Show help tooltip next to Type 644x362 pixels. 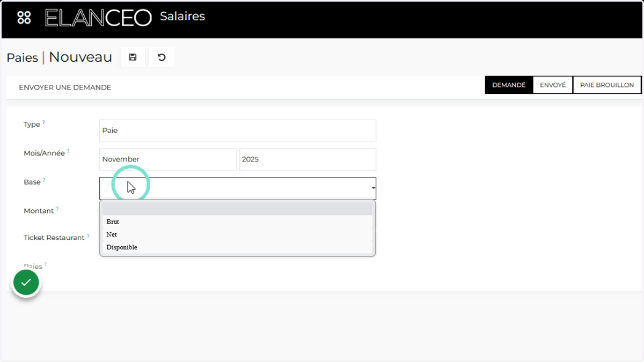coord(43,122)
